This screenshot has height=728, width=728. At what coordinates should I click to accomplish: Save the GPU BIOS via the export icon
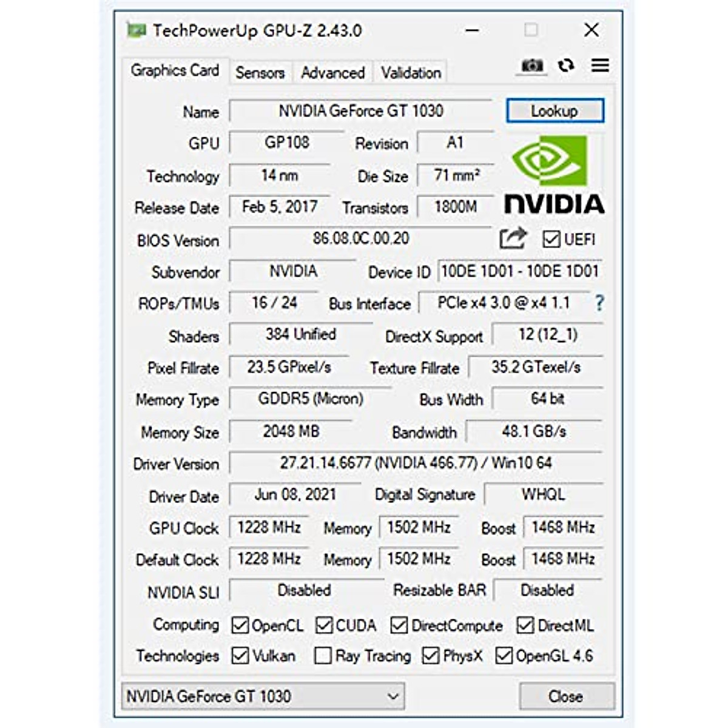tap(511, 239)
